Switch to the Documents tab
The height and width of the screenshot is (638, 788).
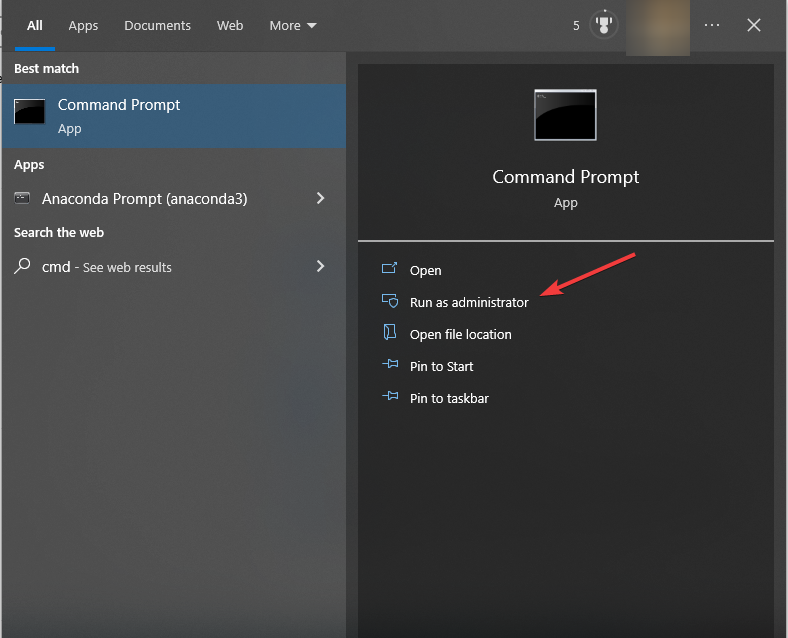(157, 25)
